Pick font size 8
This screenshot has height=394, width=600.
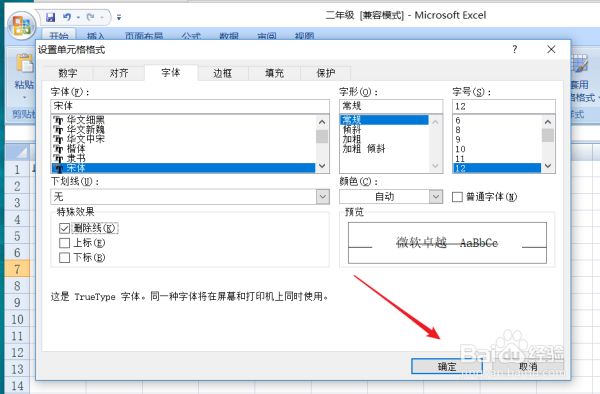(497, 130)
